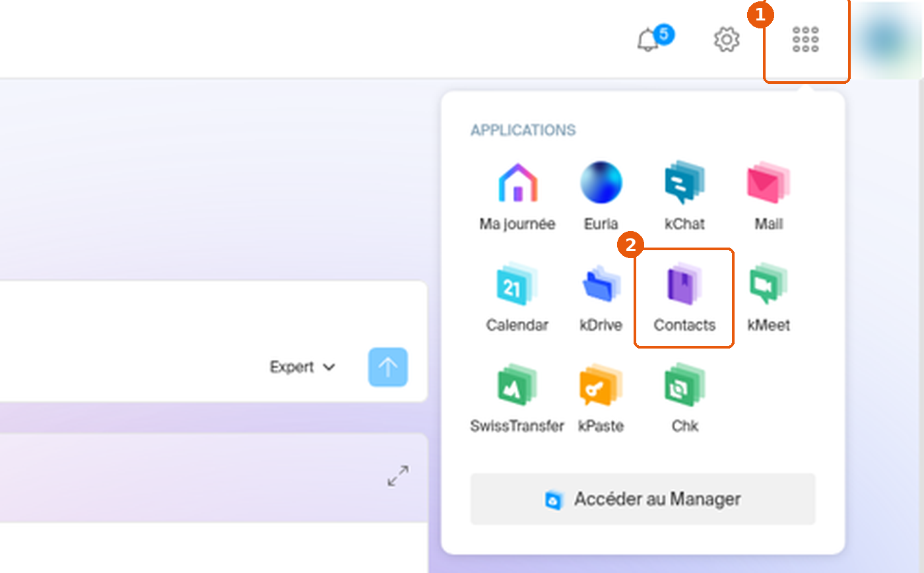Image resolution: width=924 pixels, height=573 pixels.
Task: Click Accéder au Manager button
Action: [643, 499]
